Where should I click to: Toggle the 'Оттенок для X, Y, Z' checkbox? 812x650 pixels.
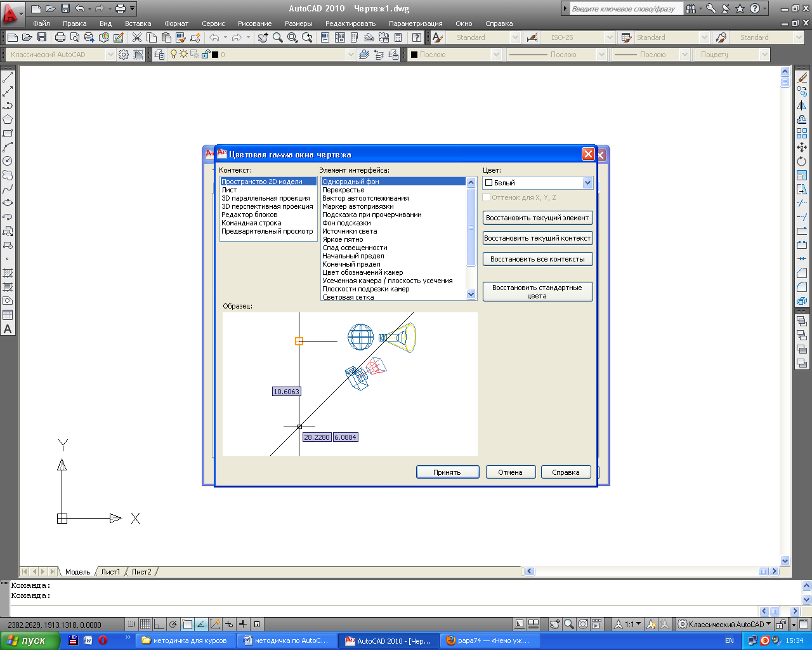pos(487,197)
